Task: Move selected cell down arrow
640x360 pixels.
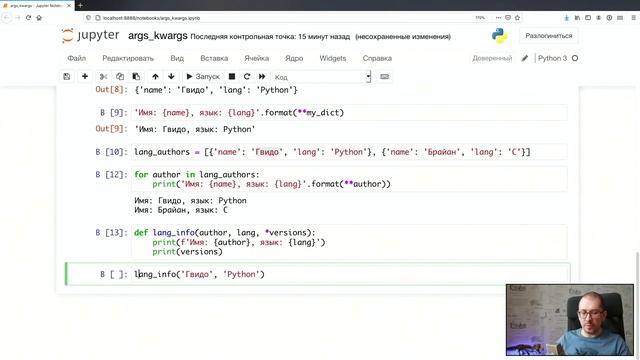Action: point(171,77)
